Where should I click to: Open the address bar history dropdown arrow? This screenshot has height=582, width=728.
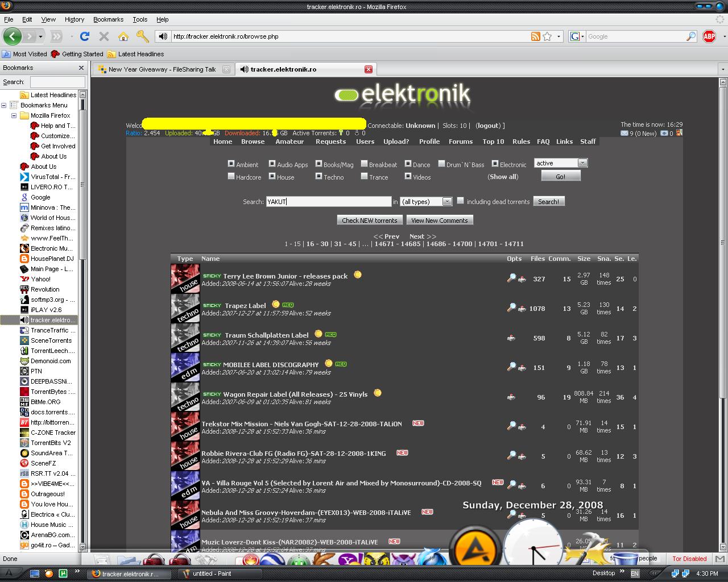tap(559, 36)
